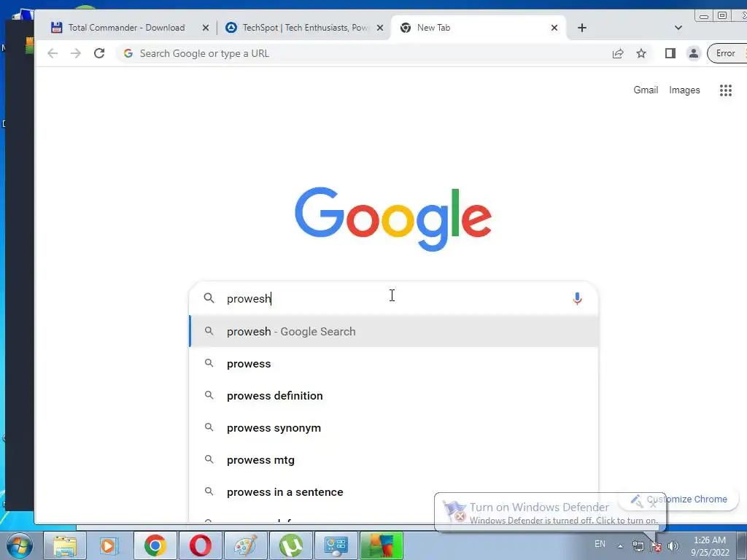Open uTorrent from the taskbar
The height and width of the screenshot is (560, 747).
[290, 545]
